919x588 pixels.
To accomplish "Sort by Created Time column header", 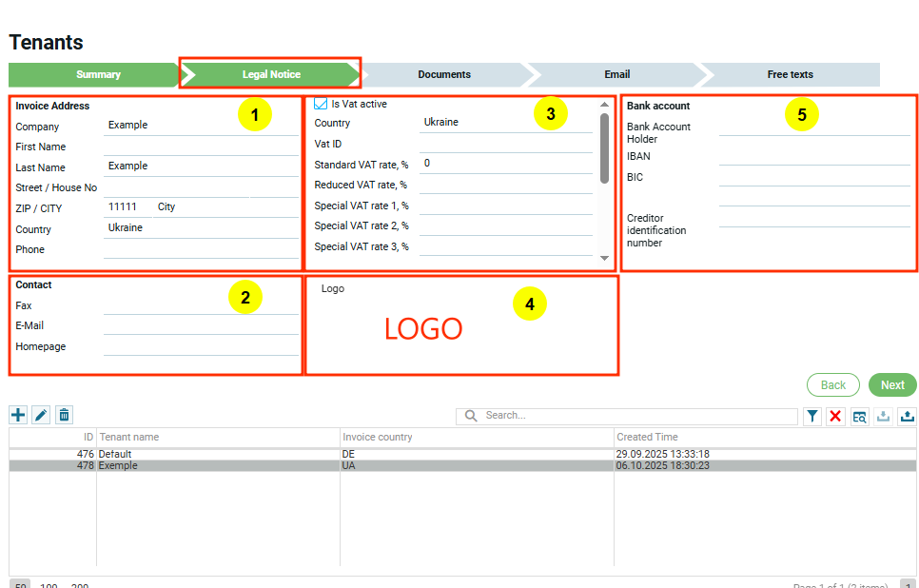I will click(647, 437).
